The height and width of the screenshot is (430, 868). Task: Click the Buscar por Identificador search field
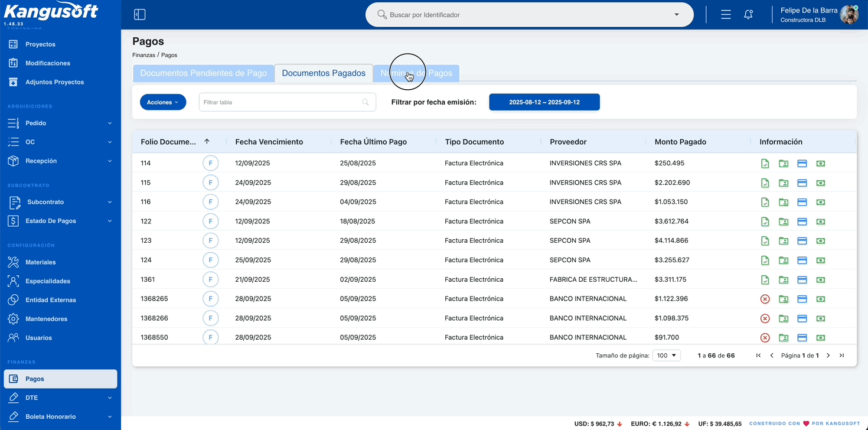pyautogui.click(x=529, y=15)
